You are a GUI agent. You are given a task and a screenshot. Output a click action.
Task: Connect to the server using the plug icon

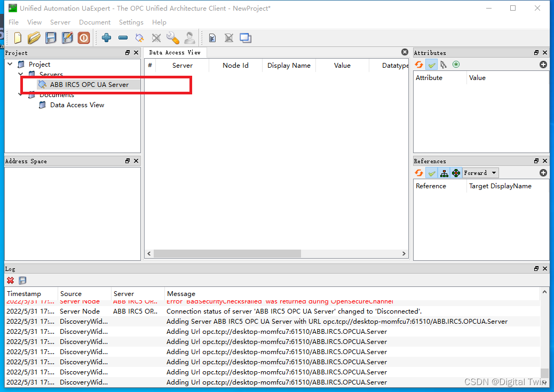click(139, 37)
